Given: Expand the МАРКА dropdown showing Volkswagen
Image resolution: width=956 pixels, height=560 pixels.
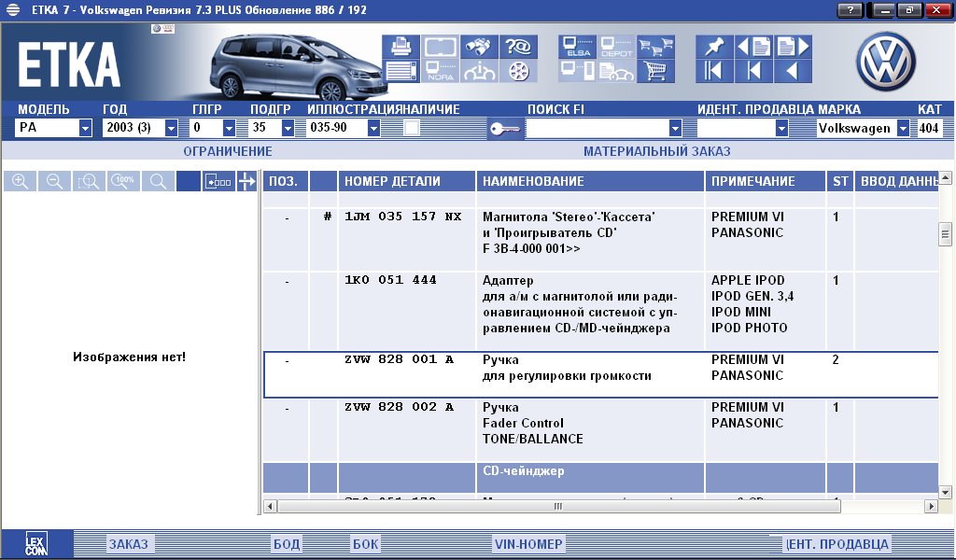Looking at the screenshot, I should point(904,128).
